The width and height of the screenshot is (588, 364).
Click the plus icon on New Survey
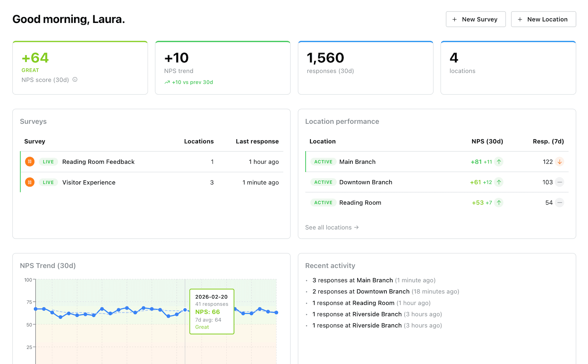tap(455, 19)
